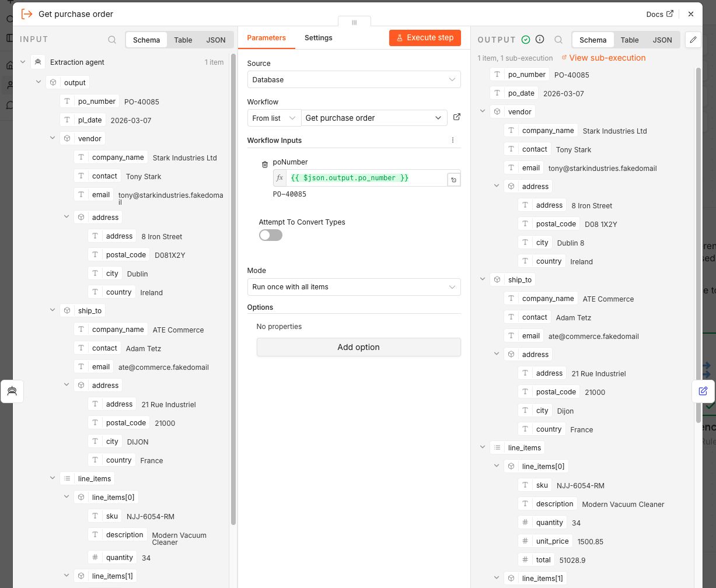Screen dimensions: 716x588
Task: Open workflow in new tab icon
Action: [x=457, y=117]
